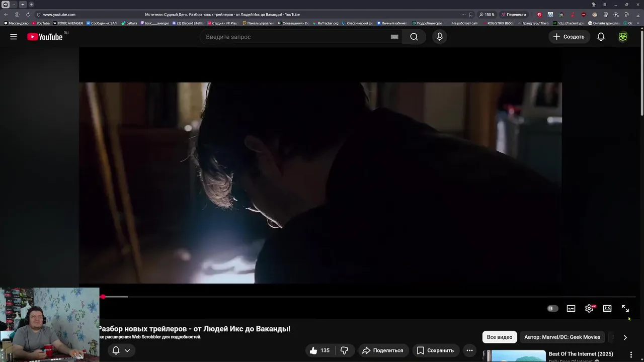Open more actions three-dot menu

469,350
